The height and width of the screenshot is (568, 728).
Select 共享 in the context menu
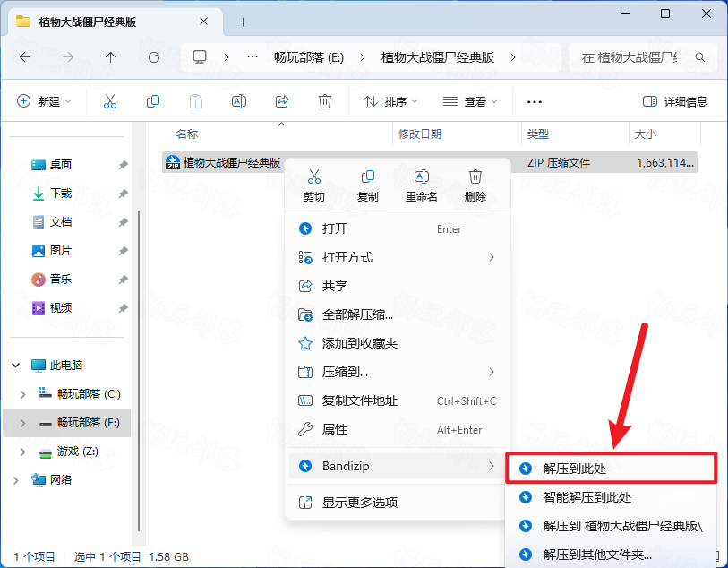click(x=397, y=286)
